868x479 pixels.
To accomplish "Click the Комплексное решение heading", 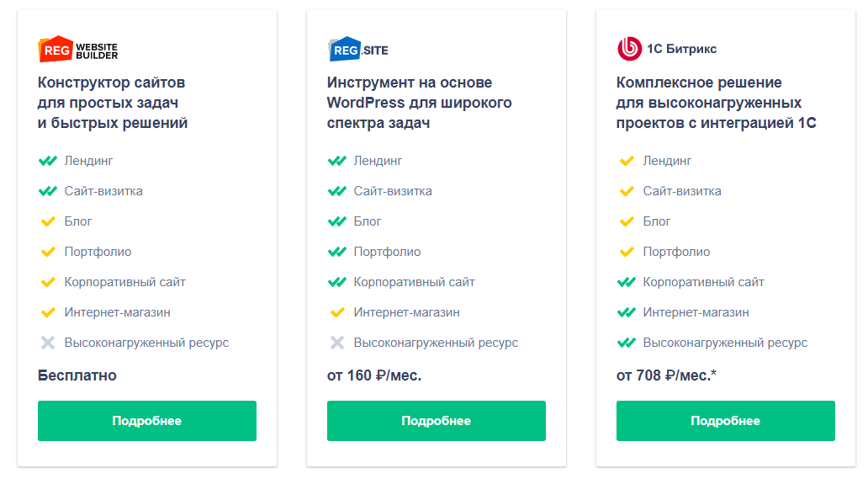I will 717,103.
